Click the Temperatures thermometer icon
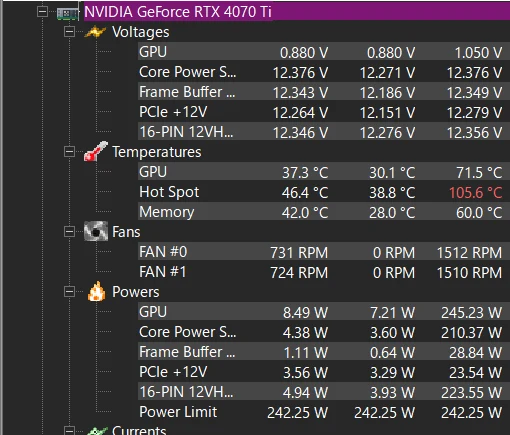Screen dimensions: 510x435 click(96, 151)
